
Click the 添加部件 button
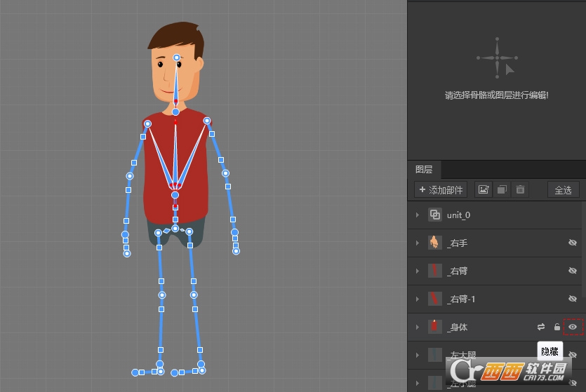[x=441, y=189]
